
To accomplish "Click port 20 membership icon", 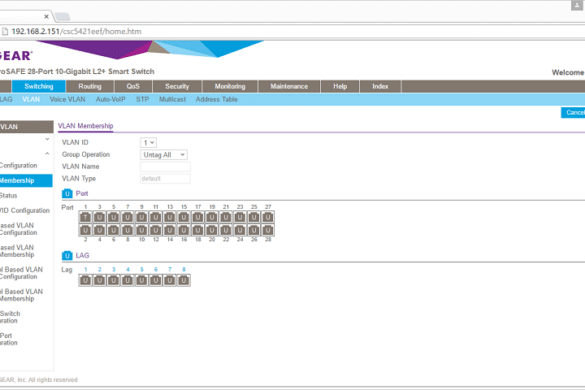I will [212, 230].
